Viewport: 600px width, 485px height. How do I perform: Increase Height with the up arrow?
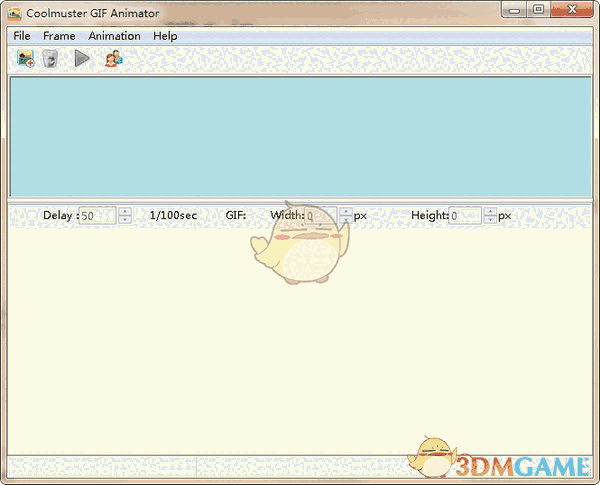(x=490, y=211)
